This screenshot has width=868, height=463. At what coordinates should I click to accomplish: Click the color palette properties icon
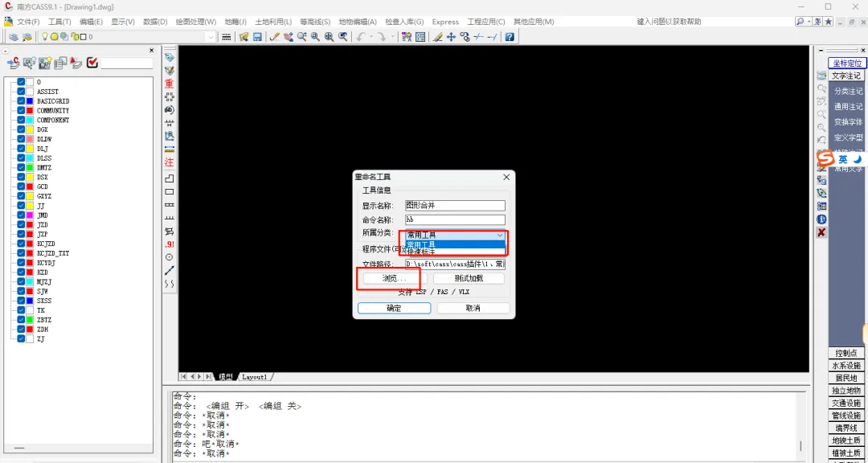(x=407, y=37)
